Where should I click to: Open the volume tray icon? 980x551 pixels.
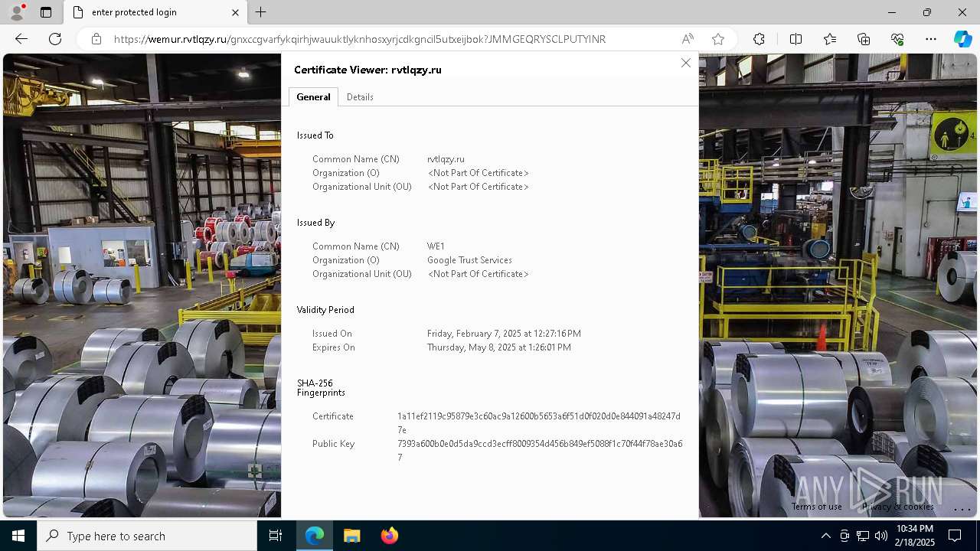(881, 536)
